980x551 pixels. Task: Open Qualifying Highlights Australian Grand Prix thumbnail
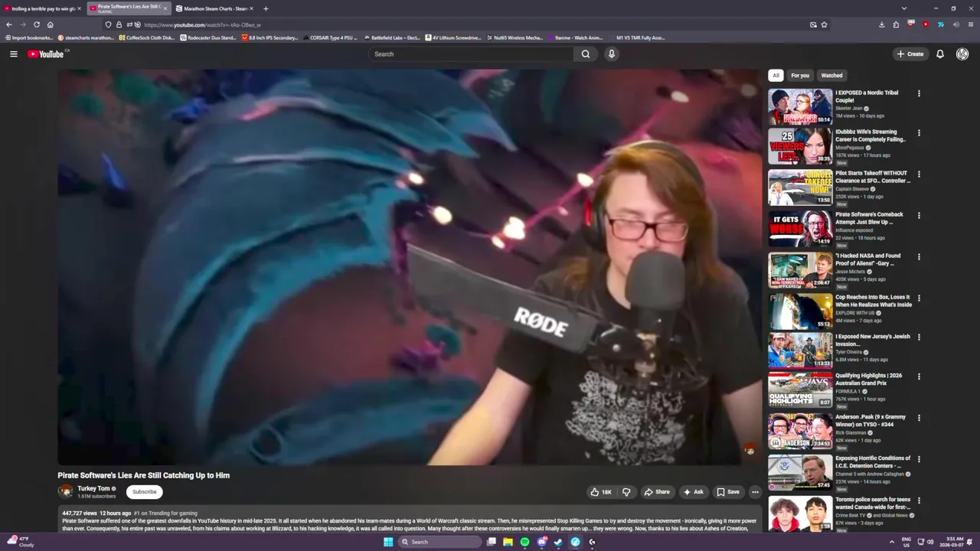point(800,390)
